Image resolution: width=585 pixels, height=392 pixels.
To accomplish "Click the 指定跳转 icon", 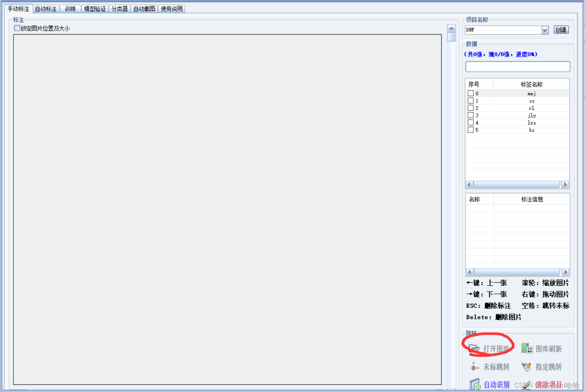I will tap(526, 366).
